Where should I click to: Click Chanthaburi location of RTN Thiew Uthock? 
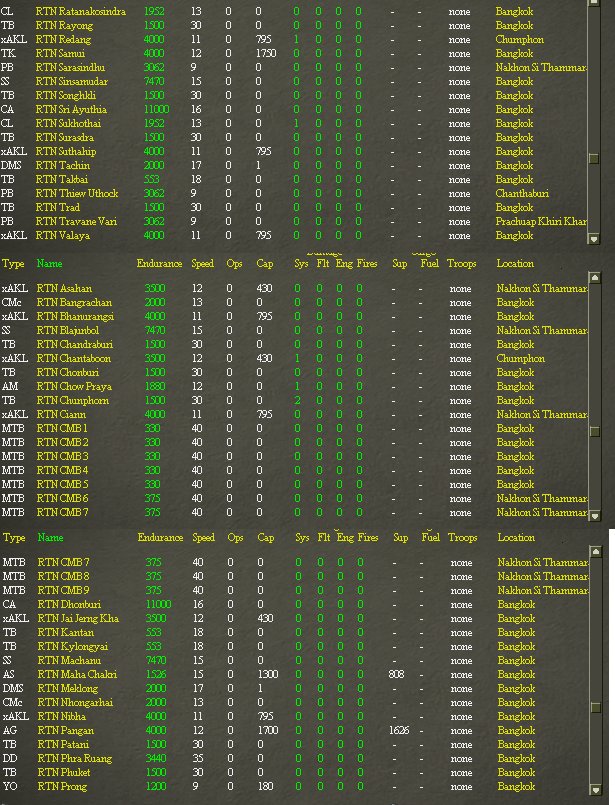coord(522,194)
